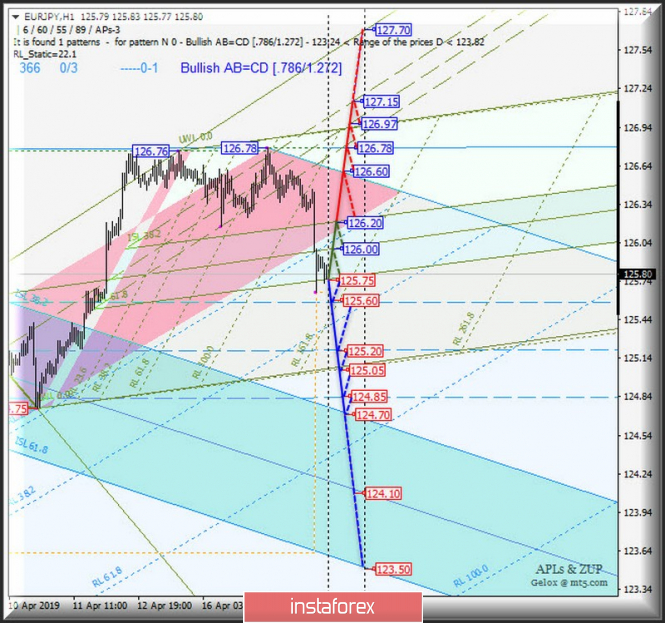Click the 12 Apr 19:00 time axis label
Image resolution: width=665 pixels, height=623 pixels.
[x=165, y=606]
